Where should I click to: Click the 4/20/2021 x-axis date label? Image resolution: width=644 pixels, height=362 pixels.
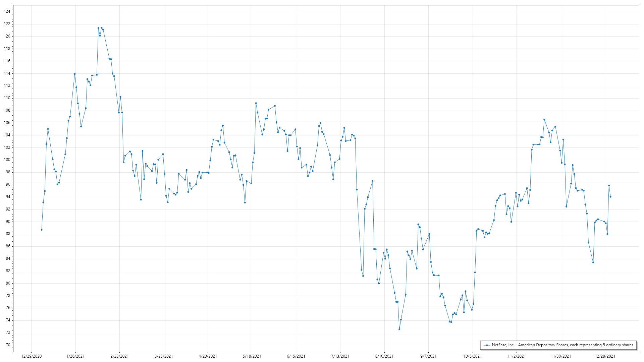pos(208,356)
